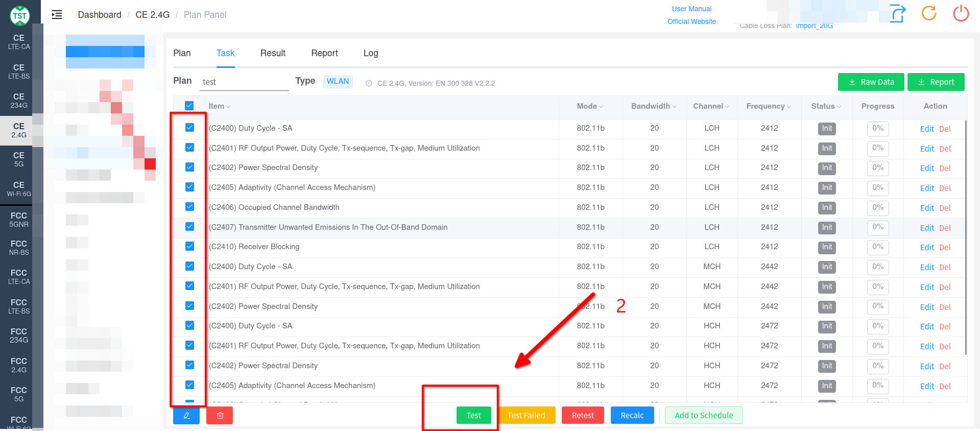Click the export share icon in header
Image resolution: width=980 pixels, height=431 pixels.
coord(898,14)
